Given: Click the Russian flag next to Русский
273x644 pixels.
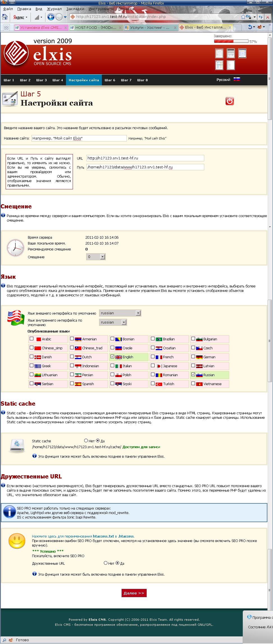Looking at the screenshot, I should pyautogui.click(x=237, y=79).
